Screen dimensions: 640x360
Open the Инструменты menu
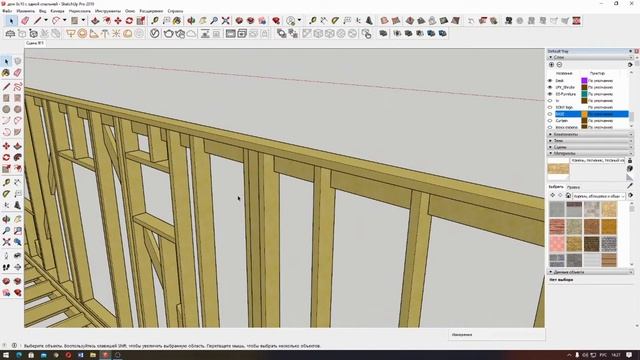(x=108, y=11)
